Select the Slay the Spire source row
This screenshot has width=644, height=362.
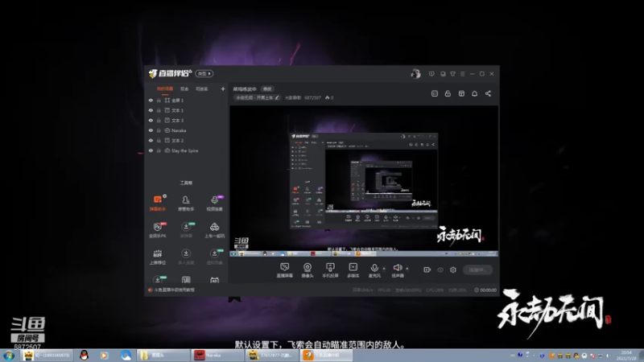[x=187, y=150]
